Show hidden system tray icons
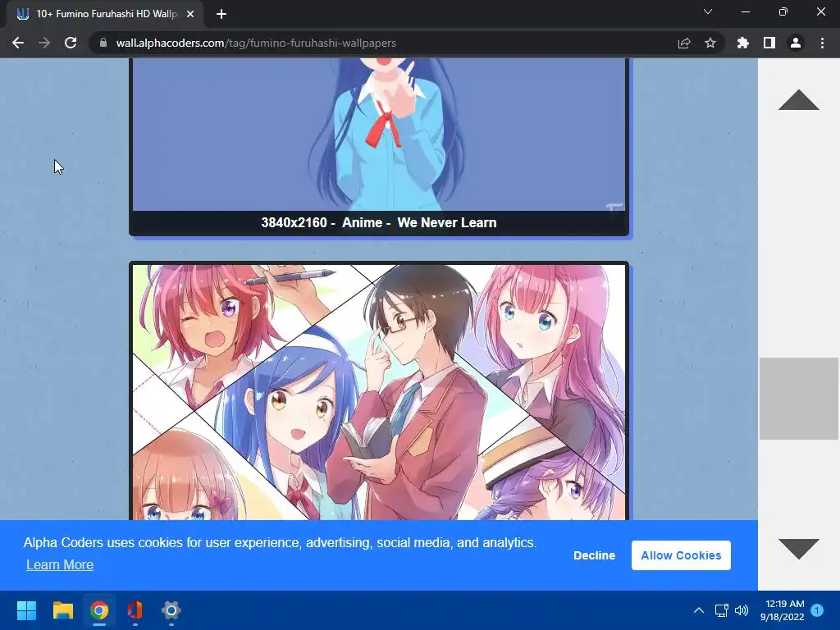 pyautogui.click(x=699, y=610)
